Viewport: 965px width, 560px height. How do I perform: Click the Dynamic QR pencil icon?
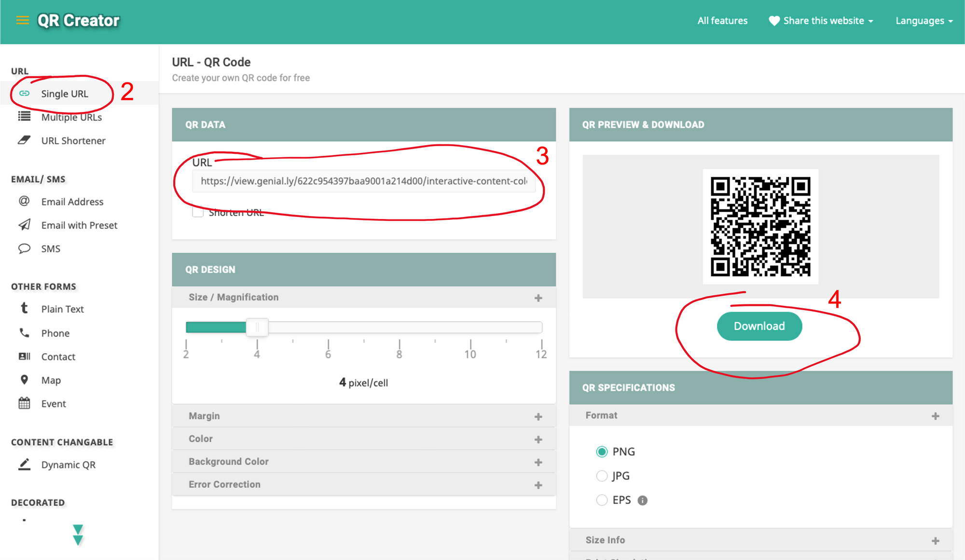(x=24, y=464)
